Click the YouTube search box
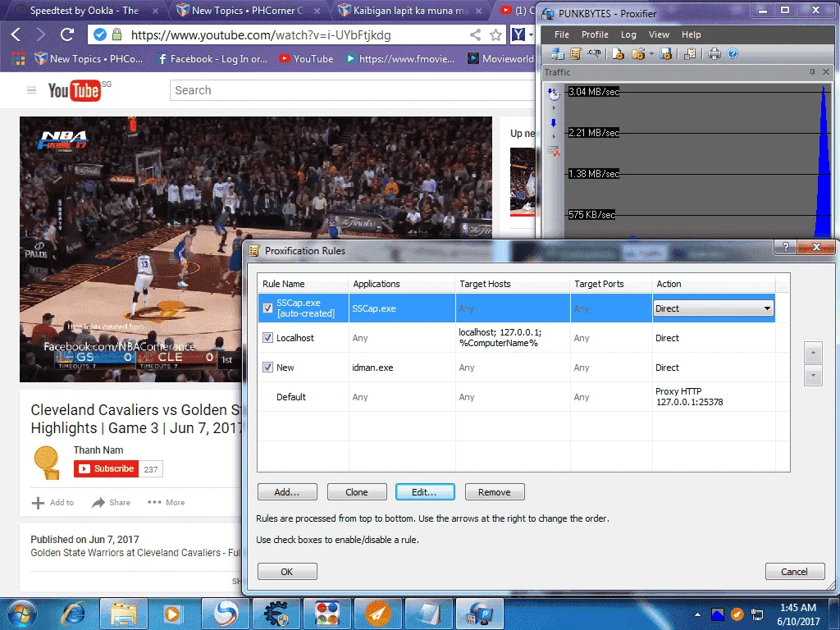Image resolution: width=840 pixels, height=630 pixels. click(354, 90)
